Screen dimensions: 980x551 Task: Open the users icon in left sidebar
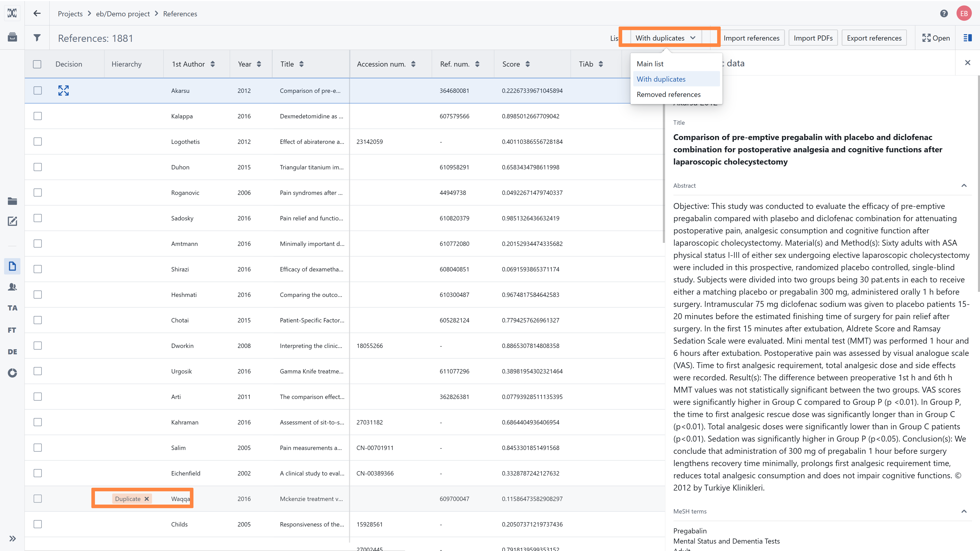(12, 287)
